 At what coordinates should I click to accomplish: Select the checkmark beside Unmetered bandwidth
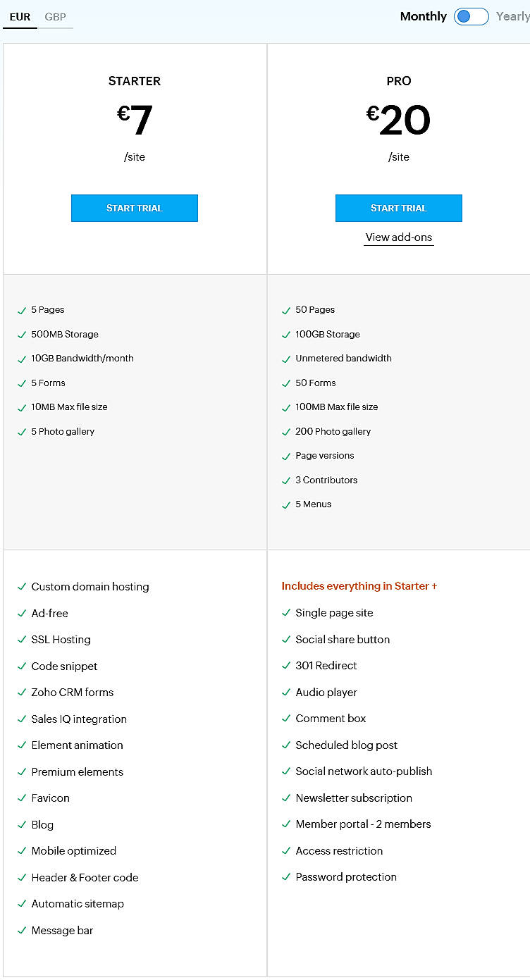(x=286, y=358)
